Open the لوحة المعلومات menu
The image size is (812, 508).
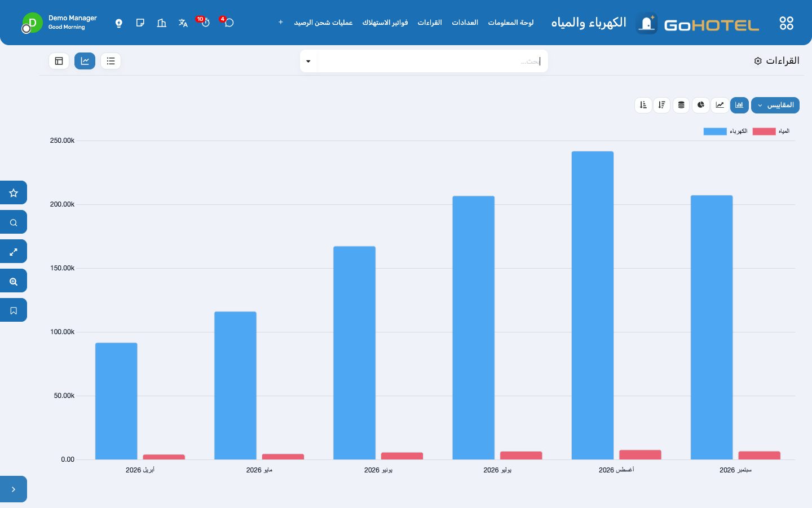tap(511, 23)
